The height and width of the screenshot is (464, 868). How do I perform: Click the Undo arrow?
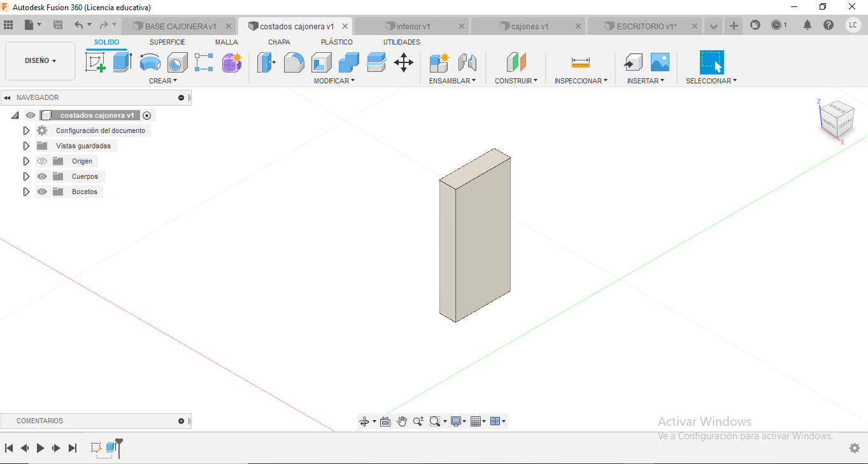point(78,25)
